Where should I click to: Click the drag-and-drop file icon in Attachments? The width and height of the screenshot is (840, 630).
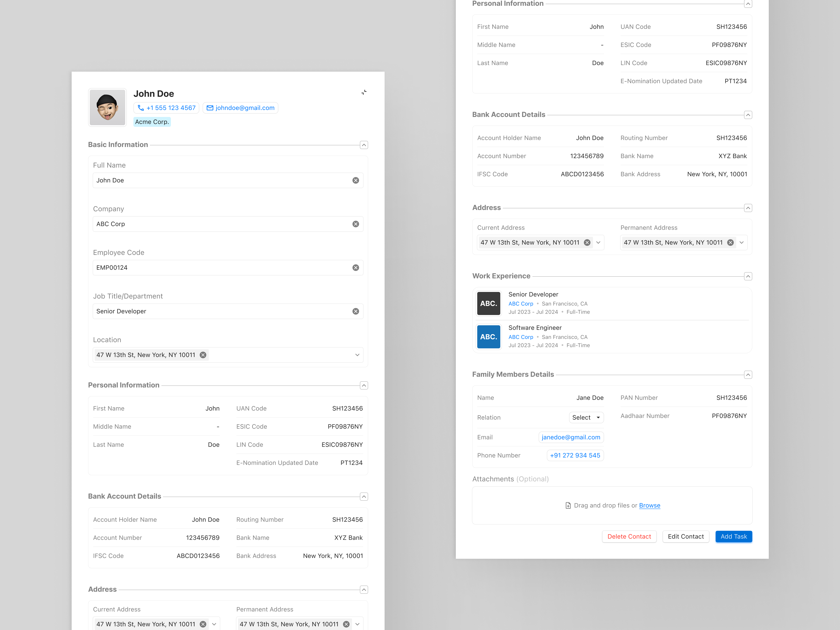568,505
